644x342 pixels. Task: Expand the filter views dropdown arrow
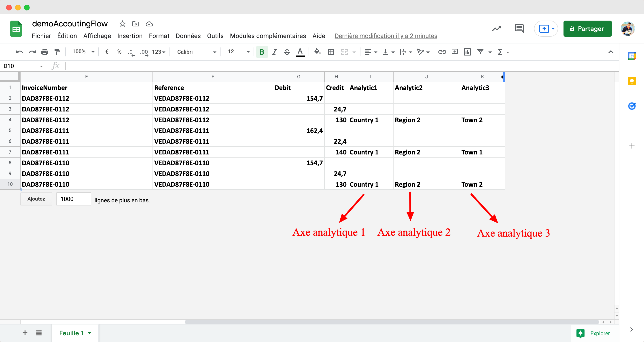[x=490, y=52]
